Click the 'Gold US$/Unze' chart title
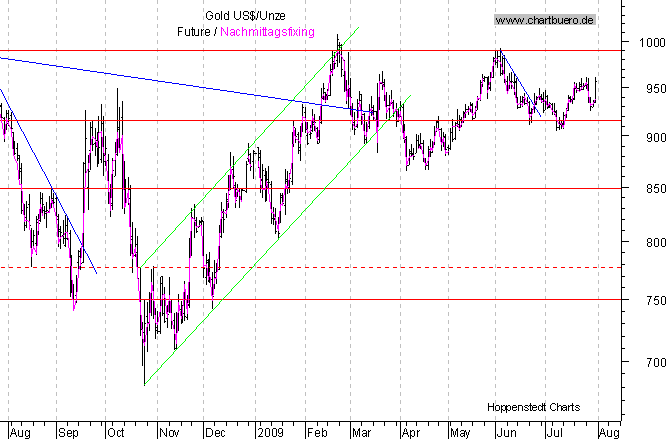 point(245,16)
